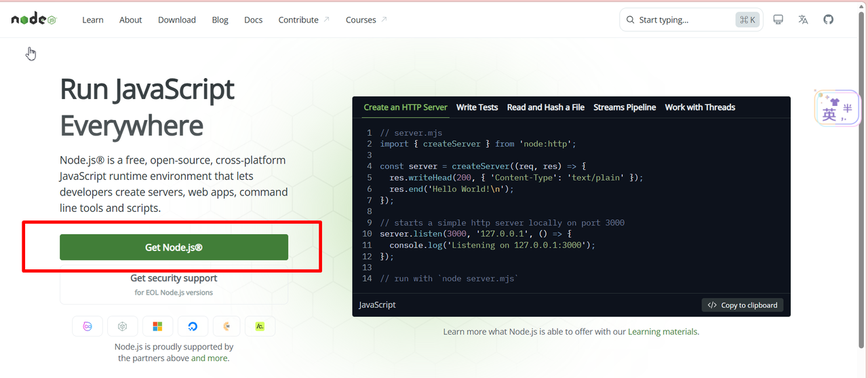Open the Learn menu item

click(93, 20)
